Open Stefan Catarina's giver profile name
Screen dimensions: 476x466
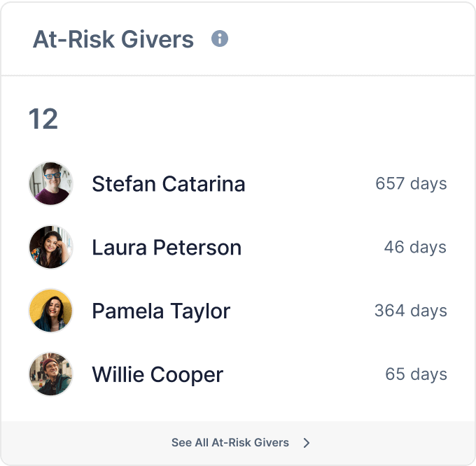click(169, 184)
